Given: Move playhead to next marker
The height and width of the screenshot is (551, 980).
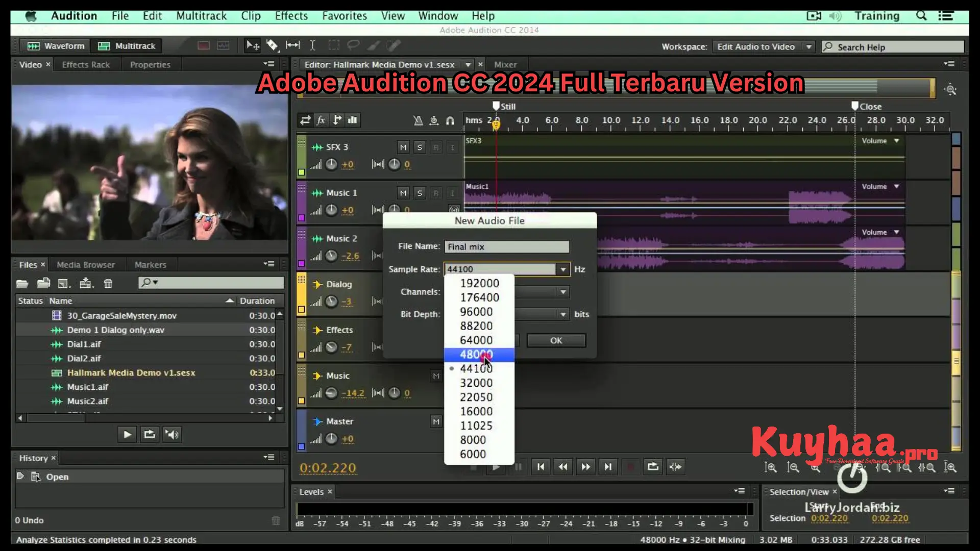Looking at the screenshot, I should click(x=608, y=467).
